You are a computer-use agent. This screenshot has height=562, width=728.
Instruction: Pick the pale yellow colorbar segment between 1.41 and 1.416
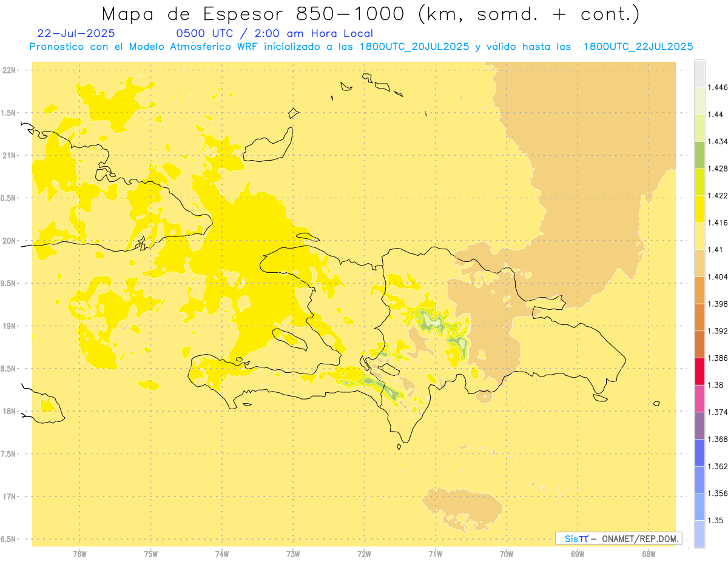(x=699, y=236)
